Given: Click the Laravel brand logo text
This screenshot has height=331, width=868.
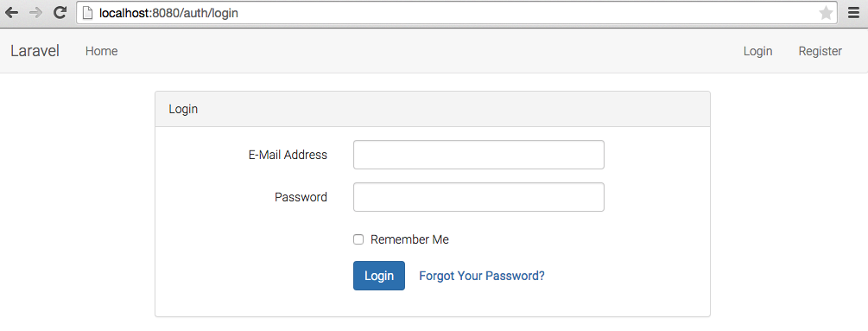Looking at the screenshot, I should pos(35,51).
